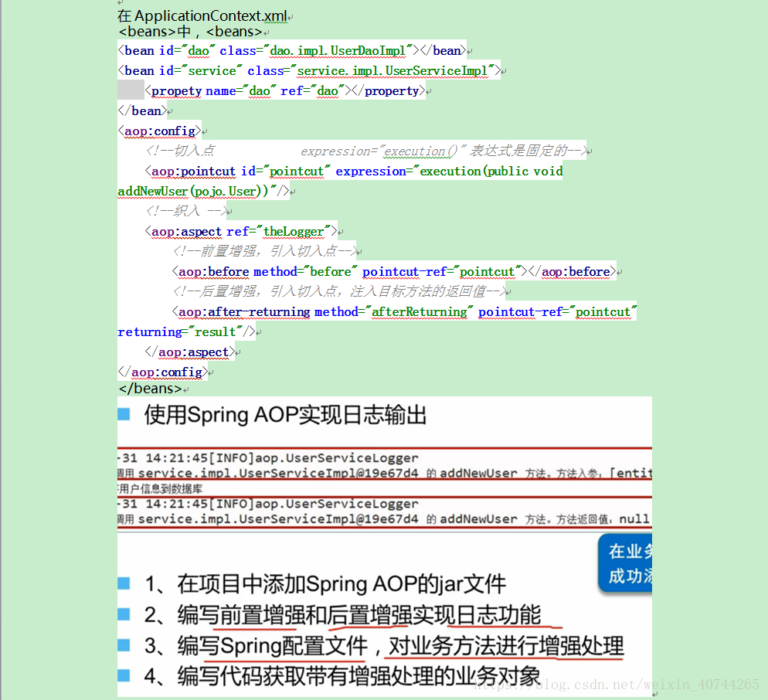
Task: Click step '1、在项目中添加Spring AOP的jar文件'
Action: [325, 584]
